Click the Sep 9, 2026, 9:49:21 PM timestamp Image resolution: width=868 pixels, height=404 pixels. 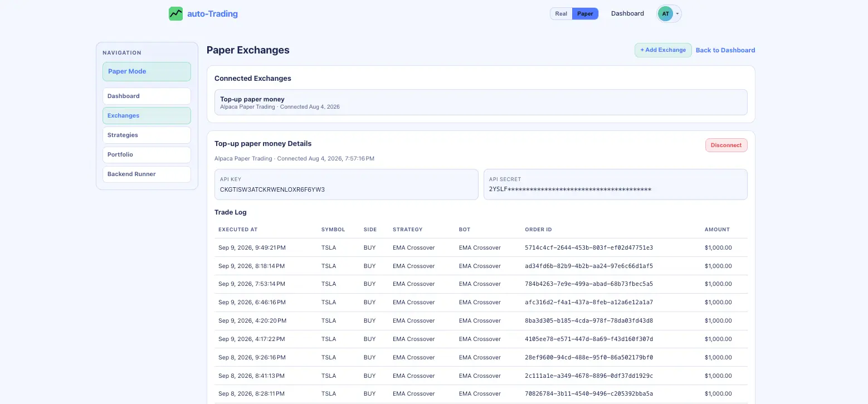pos(252,247)
